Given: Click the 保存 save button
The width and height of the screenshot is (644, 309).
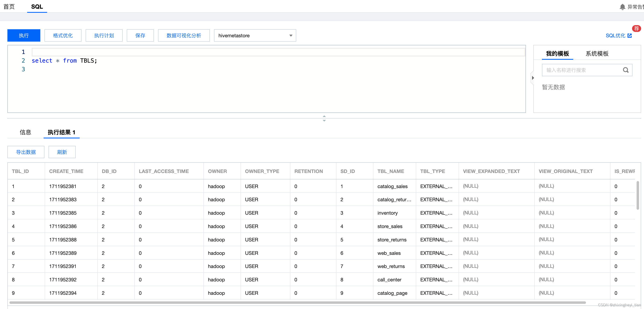Looking at the screenshot, I should pos(140,35).
